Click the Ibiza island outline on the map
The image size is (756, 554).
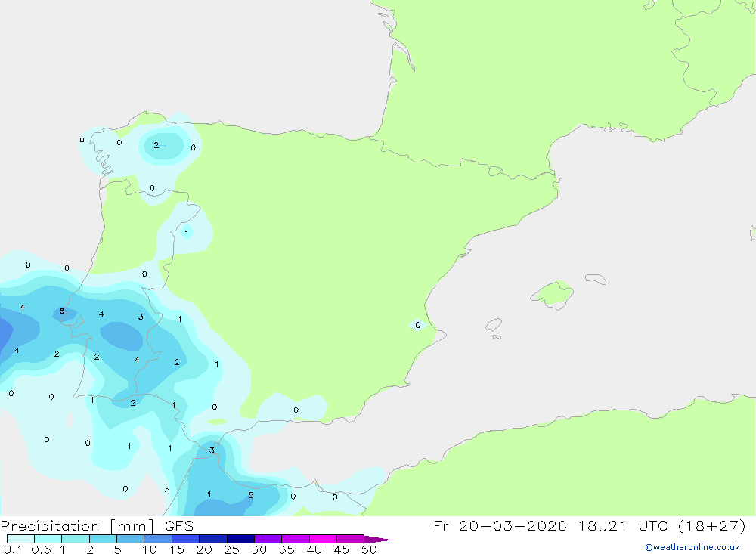[494, 324]
